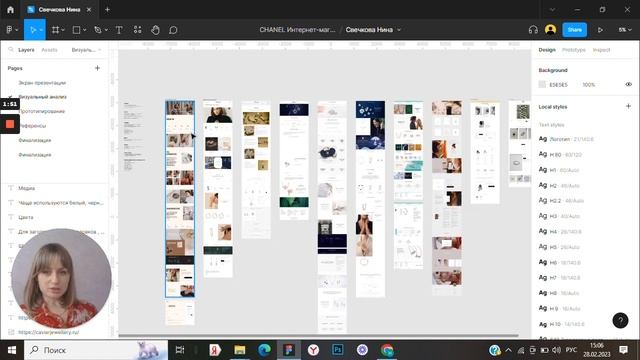Viewport: 640px width, 360px height.
Task: Click the selected blue-outlined frame on canvas
Action: 180,199
